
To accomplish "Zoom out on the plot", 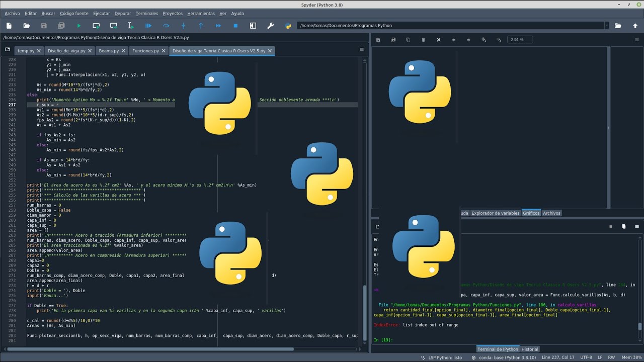I will point(499,40).
